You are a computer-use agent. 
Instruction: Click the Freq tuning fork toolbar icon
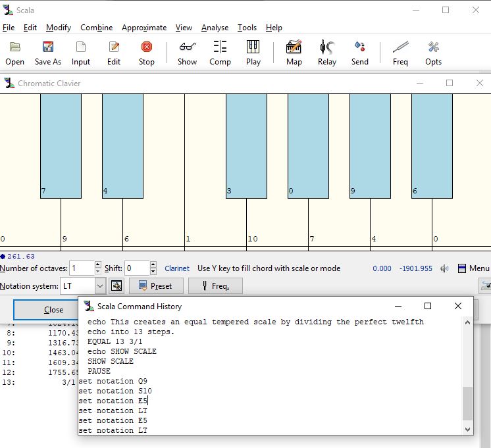400,47
